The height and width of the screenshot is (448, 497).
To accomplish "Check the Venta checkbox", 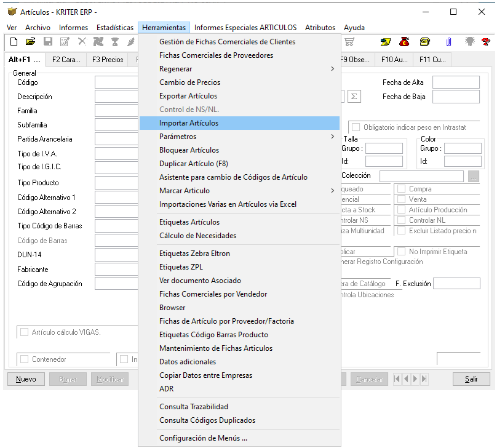I will click(x=401, y=199).
